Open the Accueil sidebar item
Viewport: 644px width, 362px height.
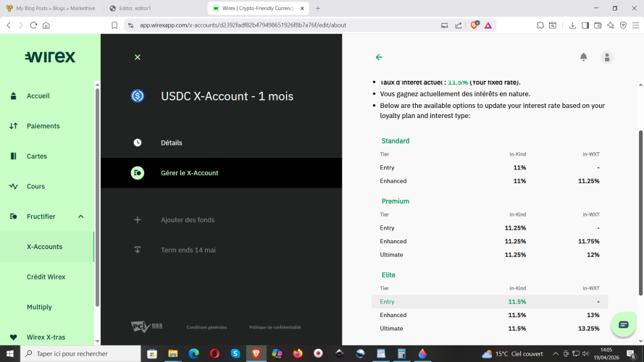pos(38,96)
